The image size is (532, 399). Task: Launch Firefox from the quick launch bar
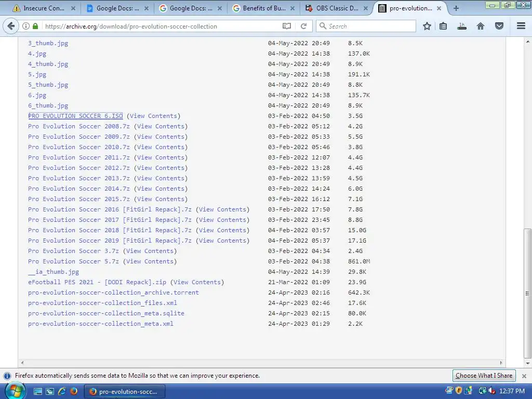(73, 391)
